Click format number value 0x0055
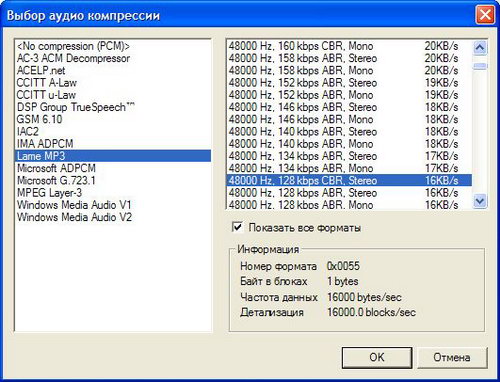The height and width of the screenshot is (382, 500). [343, 266]
